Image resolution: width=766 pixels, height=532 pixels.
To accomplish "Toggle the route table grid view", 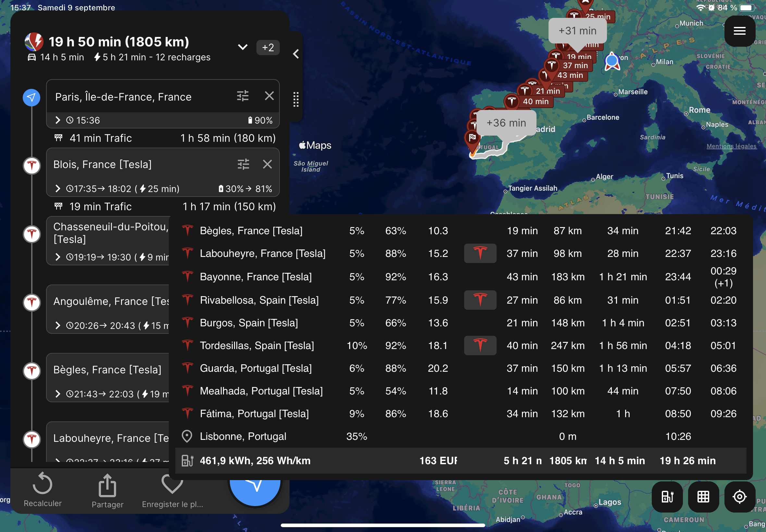I will [703, 497].
